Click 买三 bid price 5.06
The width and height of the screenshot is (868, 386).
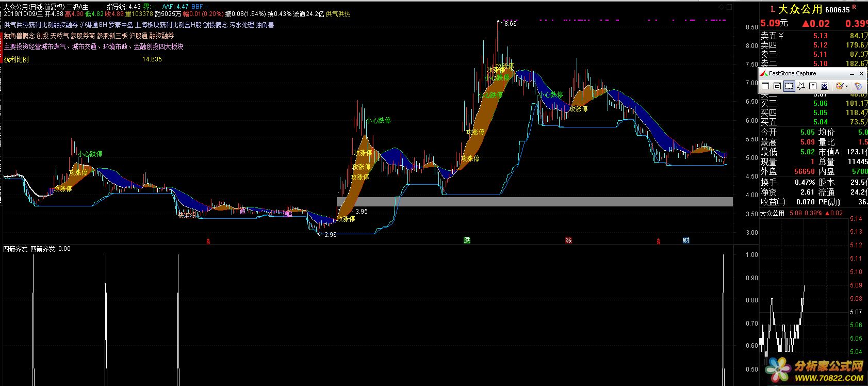point(820,103)
